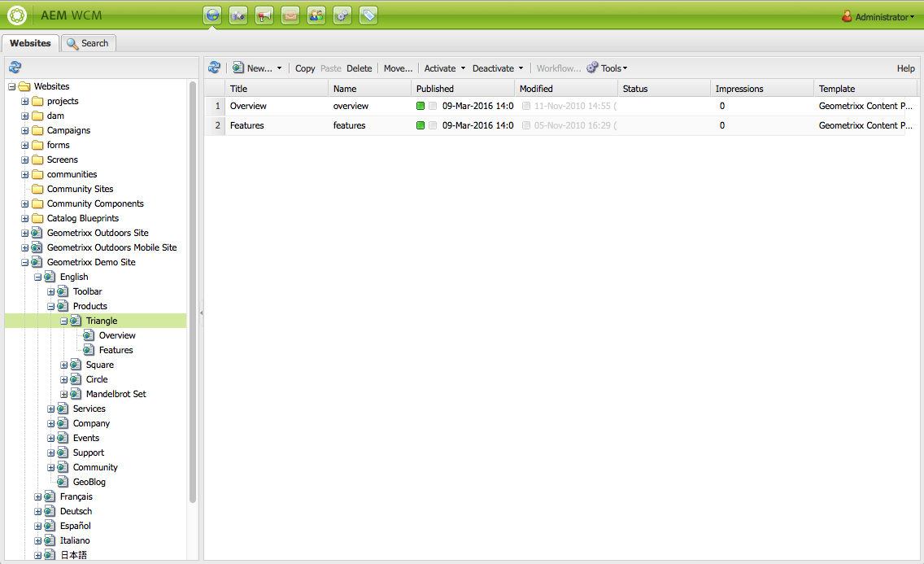Screen dimensions: 924x564
Task: Sort by the Template column header
Action: (865, 89)
